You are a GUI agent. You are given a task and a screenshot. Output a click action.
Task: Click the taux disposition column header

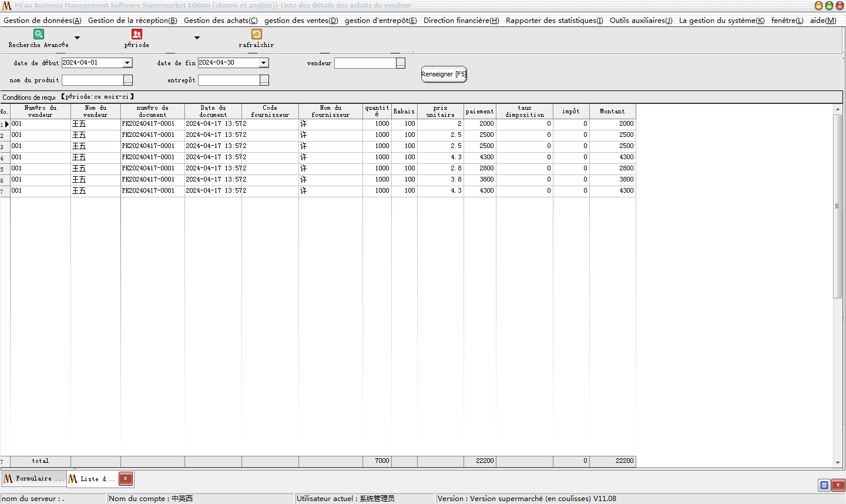525,111
